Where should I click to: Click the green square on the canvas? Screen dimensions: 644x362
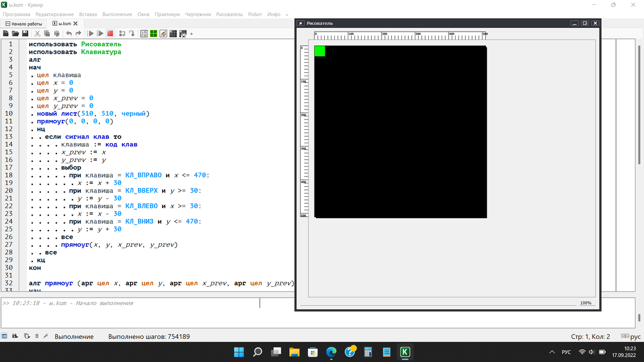point(320,51)
